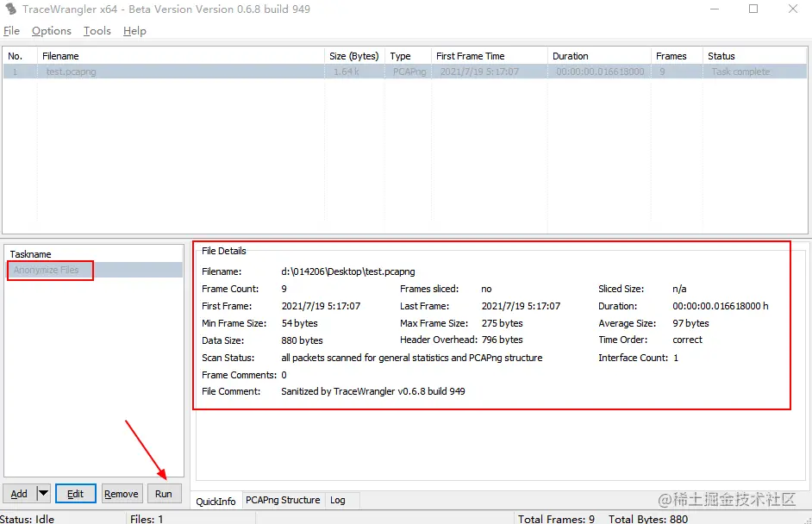
Task: Click the '54 bytes' Min Frame Size value
Action: (x=299, y=323)
